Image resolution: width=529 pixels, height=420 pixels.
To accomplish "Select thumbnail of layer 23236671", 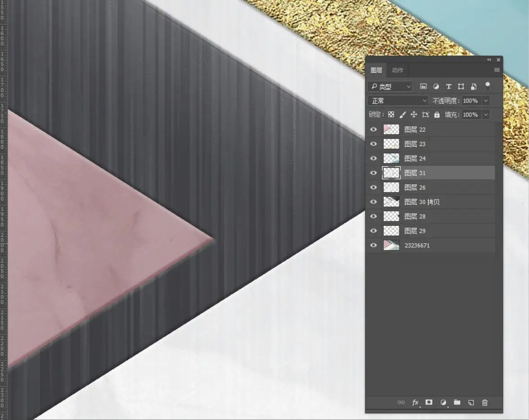I will [x=391, y=245].
